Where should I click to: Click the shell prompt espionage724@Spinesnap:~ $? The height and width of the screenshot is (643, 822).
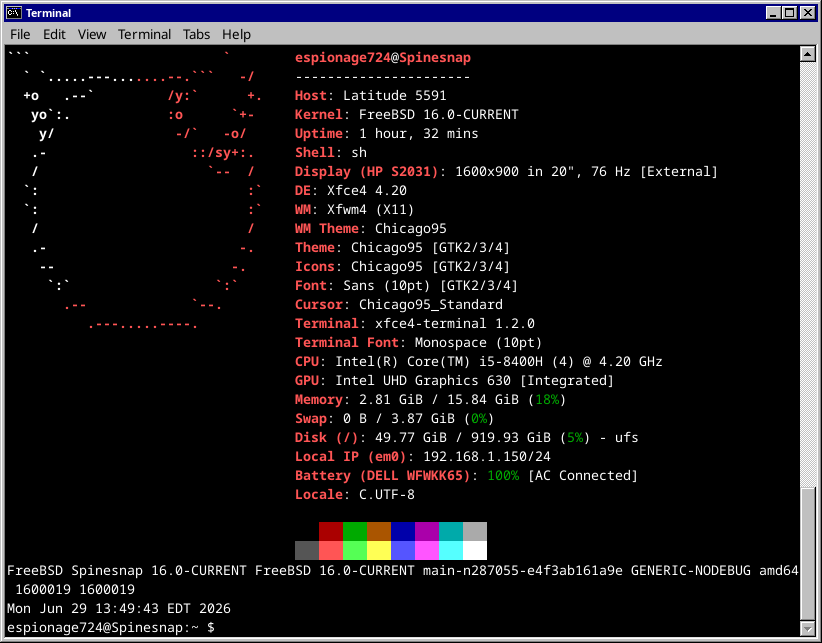(111, 627)
